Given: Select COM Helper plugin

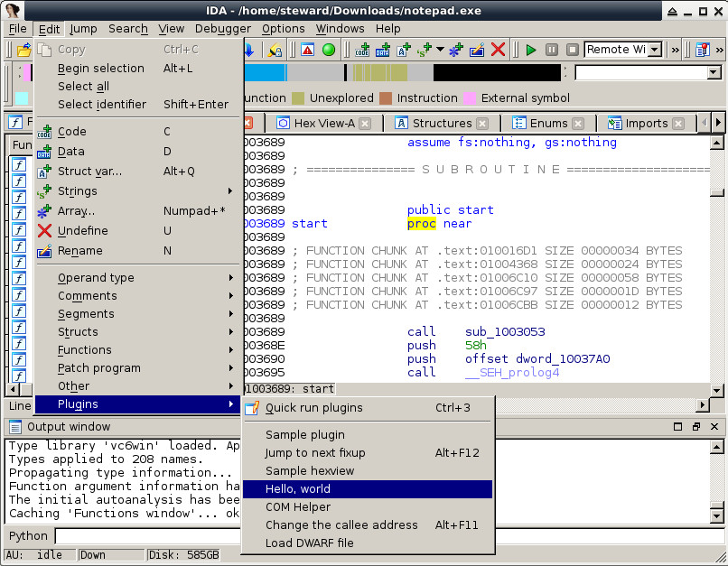Looking at the screenshot, I should (368, 507).
